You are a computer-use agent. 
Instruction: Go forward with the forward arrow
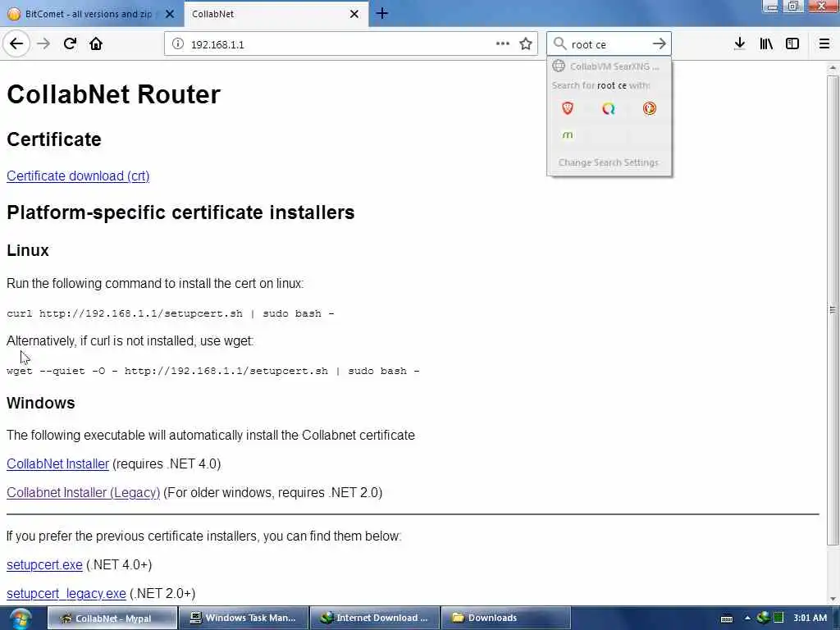point(43,44)
